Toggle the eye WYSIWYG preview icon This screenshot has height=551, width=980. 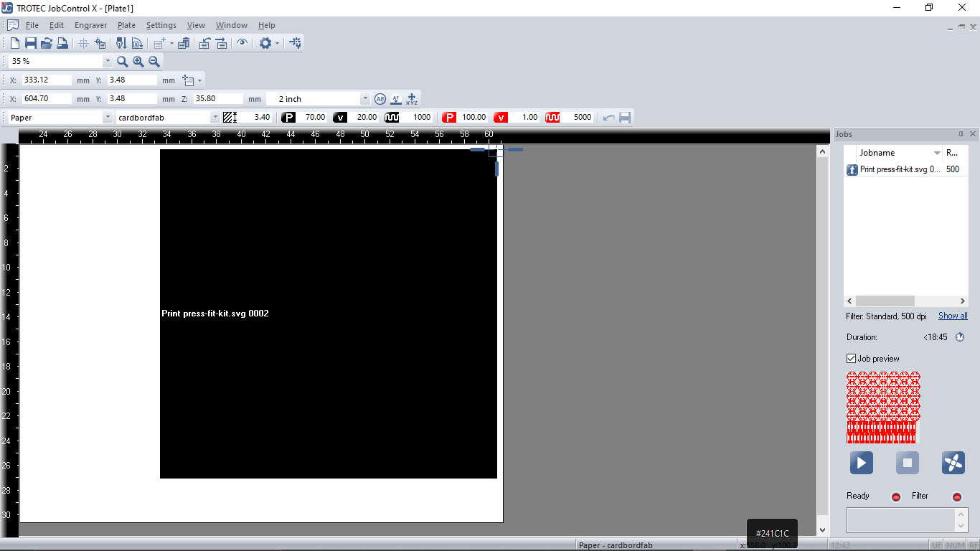[242, 43]
